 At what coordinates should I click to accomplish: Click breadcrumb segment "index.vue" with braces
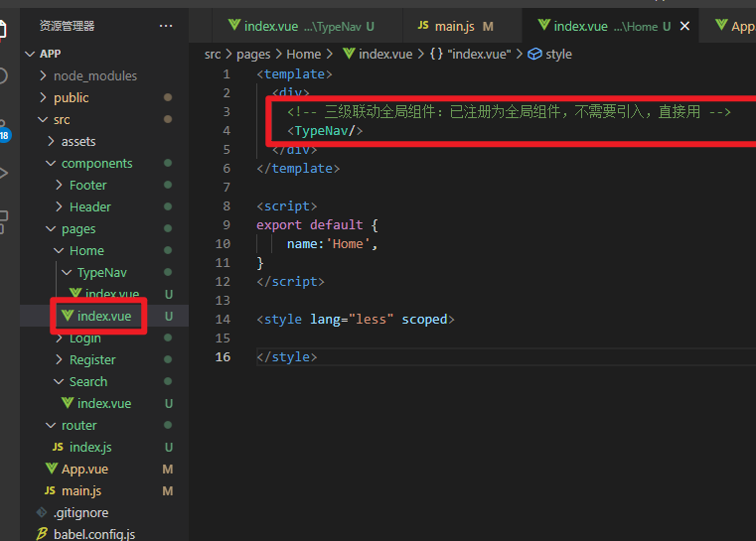[x=470, y=54]
